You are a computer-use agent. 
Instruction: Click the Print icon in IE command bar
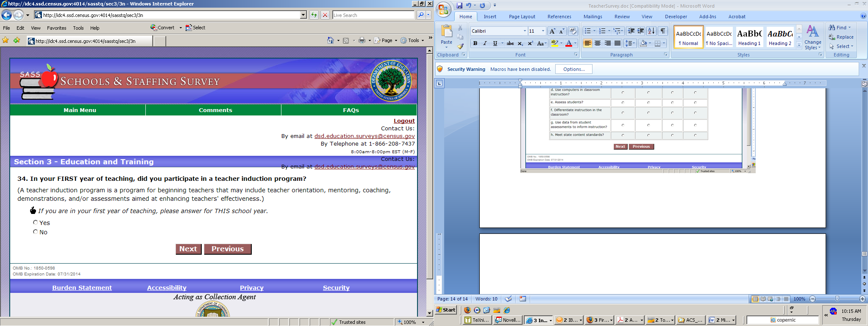click(x=362, y=40)
